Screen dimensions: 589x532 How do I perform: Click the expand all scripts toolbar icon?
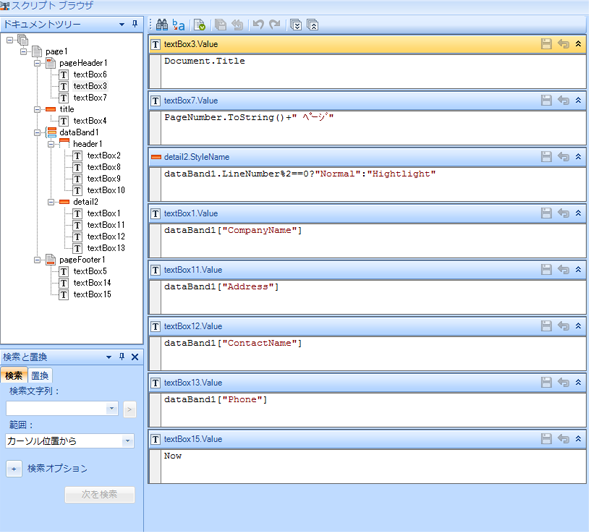[x=296, y=25]
